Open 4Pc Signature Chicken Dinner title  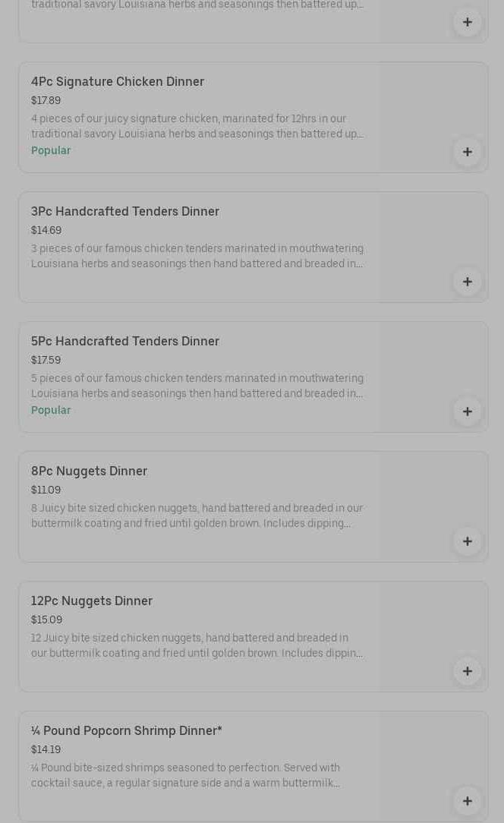(x=118, y=81)
